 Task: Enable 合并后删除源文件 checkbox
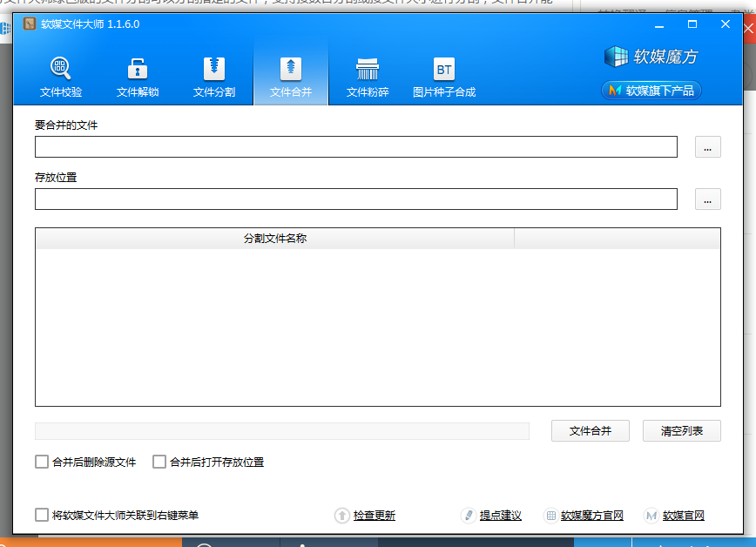42,463
